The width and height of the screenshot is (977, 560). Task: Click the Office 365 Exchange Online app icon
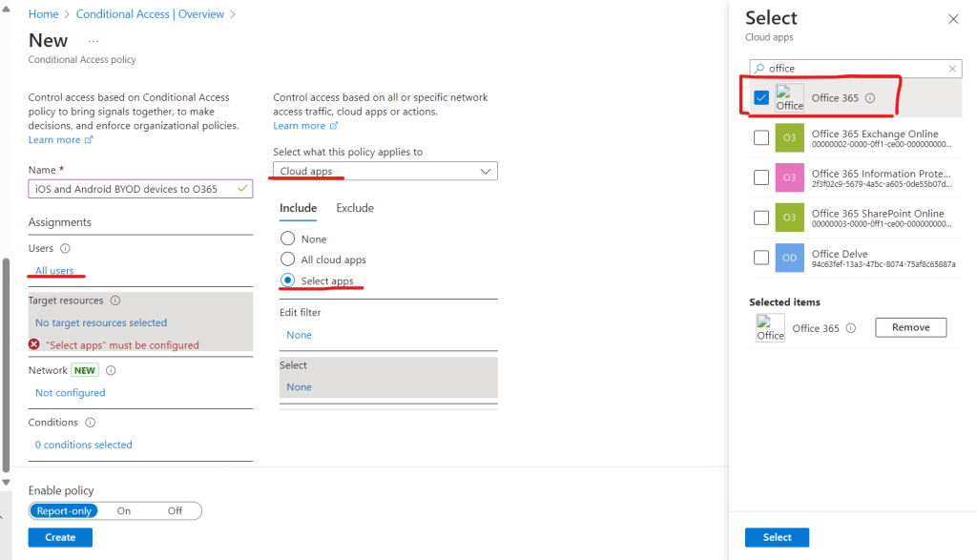click(789, 138)
